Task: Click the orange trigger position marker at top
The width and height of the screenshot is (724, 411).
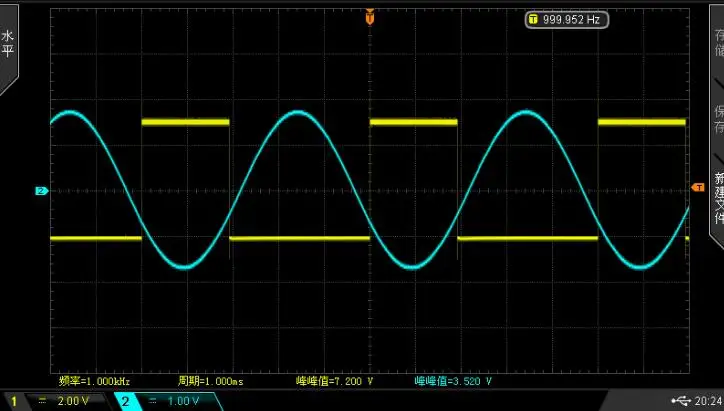Action: (369, 17)
